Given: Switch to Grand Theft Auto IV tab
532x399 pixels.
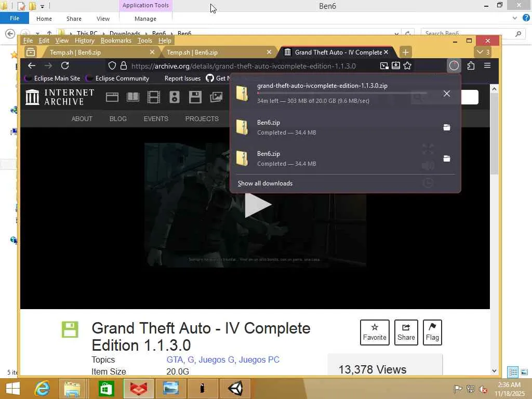Looking at the screenshot, I should (x=336, y=52).
